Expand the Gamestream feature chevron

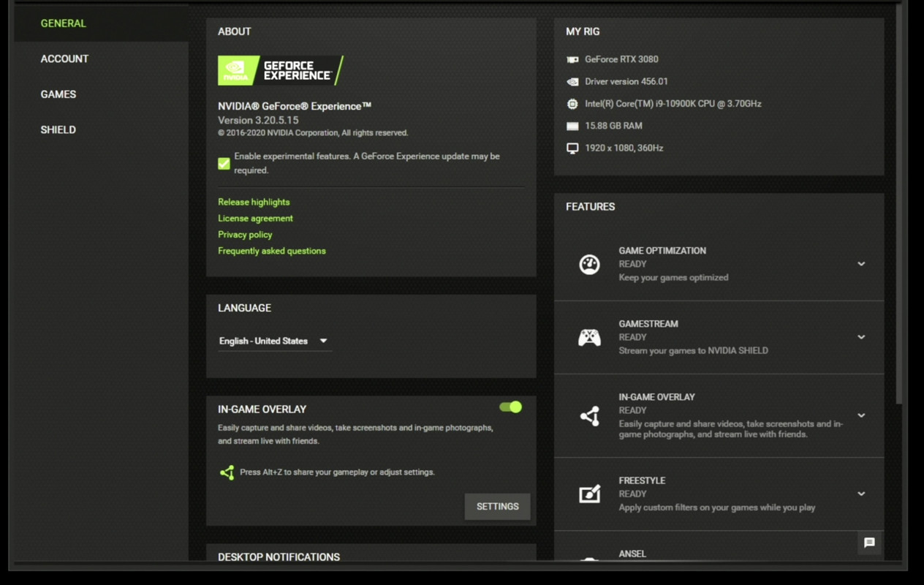[x=861, y=337]
